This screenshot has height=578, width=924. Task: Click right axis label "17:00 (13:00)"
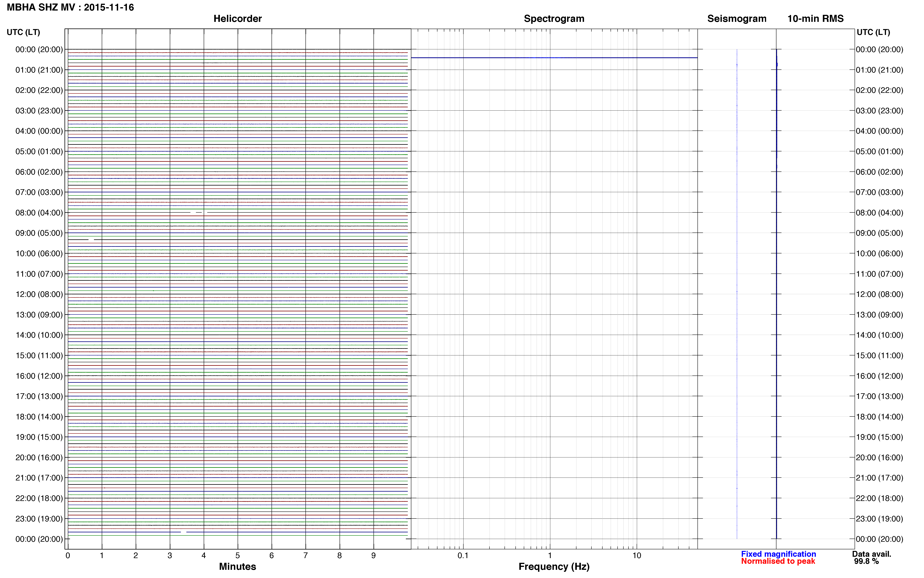pyautogui.click(x=879, y=396)
